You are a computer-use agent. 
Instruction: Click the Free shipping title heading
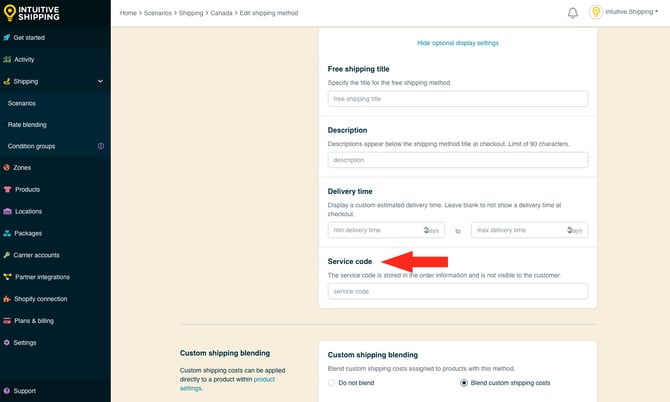tap(358, 69)
